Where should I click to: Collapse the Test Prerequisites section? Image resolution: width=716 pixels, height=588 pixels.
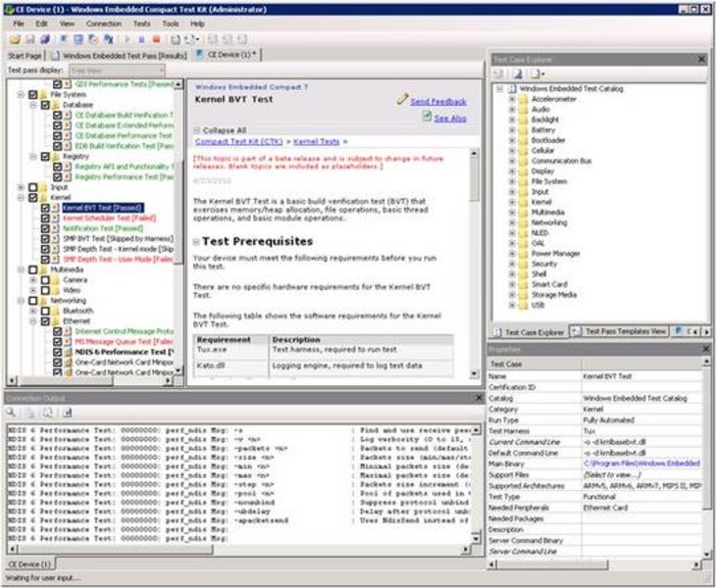[196, 242]
